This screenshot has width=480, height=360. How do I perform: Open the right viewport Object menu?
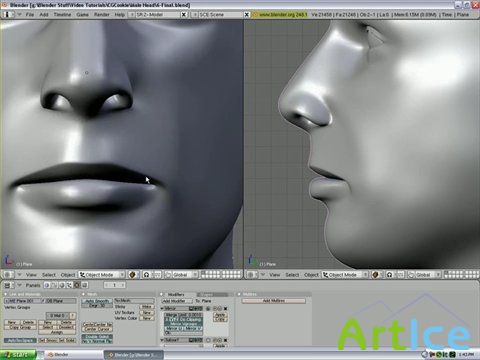[x=311, y=275]
